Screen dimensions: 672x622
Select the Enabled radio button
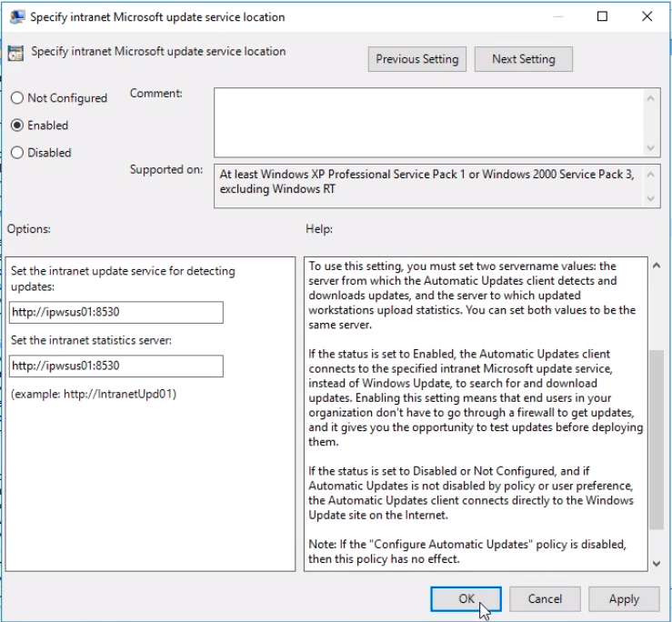17,125
